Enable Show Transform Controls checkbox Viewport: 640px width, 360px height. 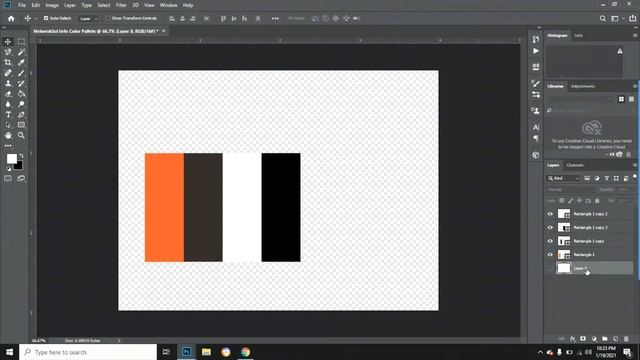[x=108, y=18]
